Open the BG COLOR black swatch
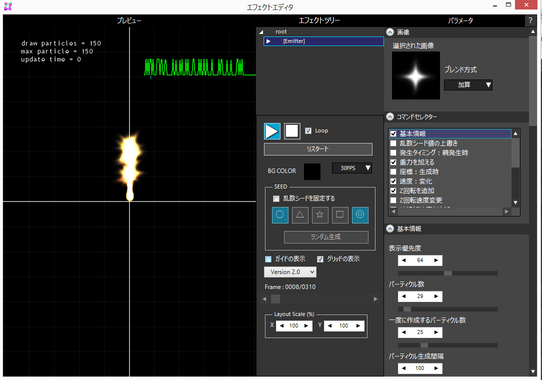542x380 pixels. click(x=312, y=172)
